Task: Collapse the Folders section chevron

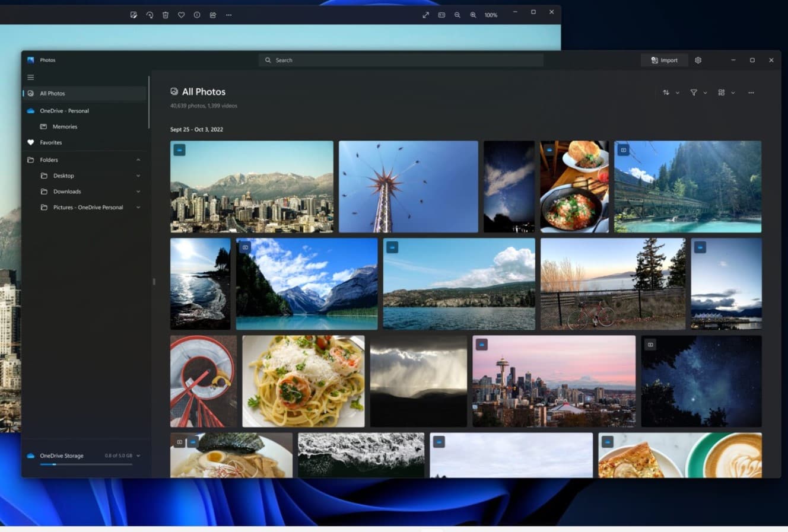Action: (x=138, y=160)
